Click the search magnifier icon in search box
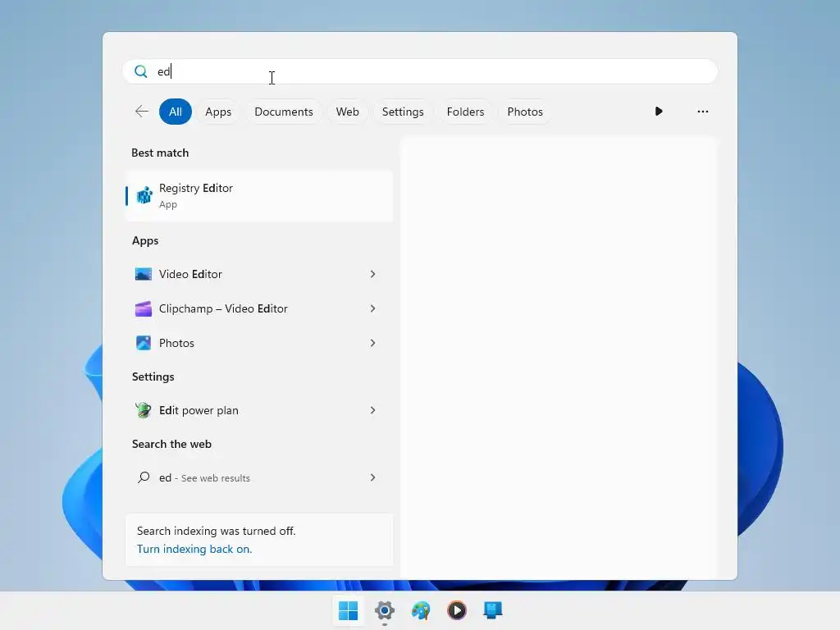 click(x=141, y=71)
